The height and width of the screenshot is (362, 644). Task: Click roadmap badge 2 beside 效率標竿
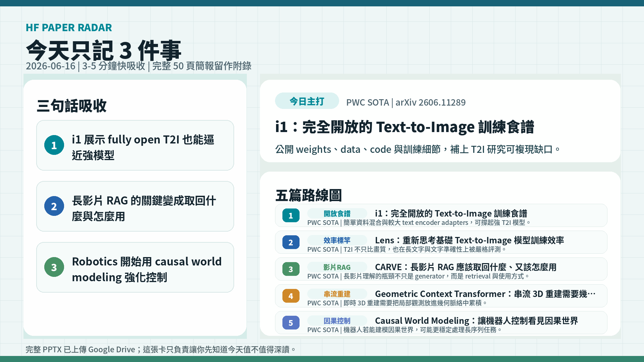[291, 242]
